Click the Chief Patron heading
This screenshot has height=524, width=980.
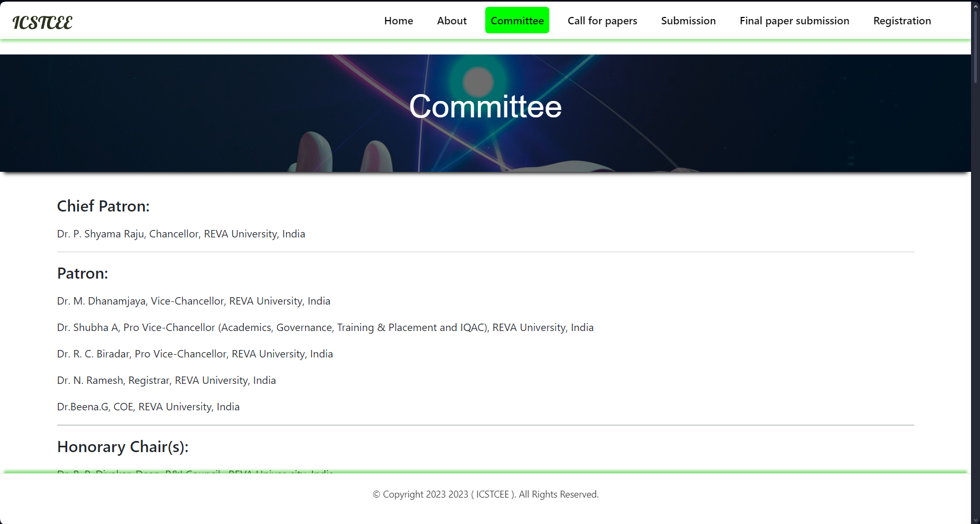coord(103,206)
